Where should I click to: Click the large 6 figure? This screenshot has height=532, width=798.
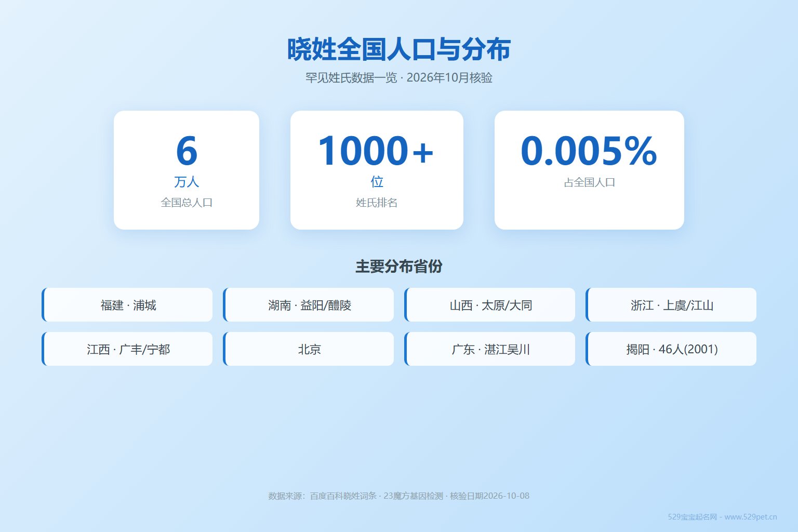pos(187,151)
